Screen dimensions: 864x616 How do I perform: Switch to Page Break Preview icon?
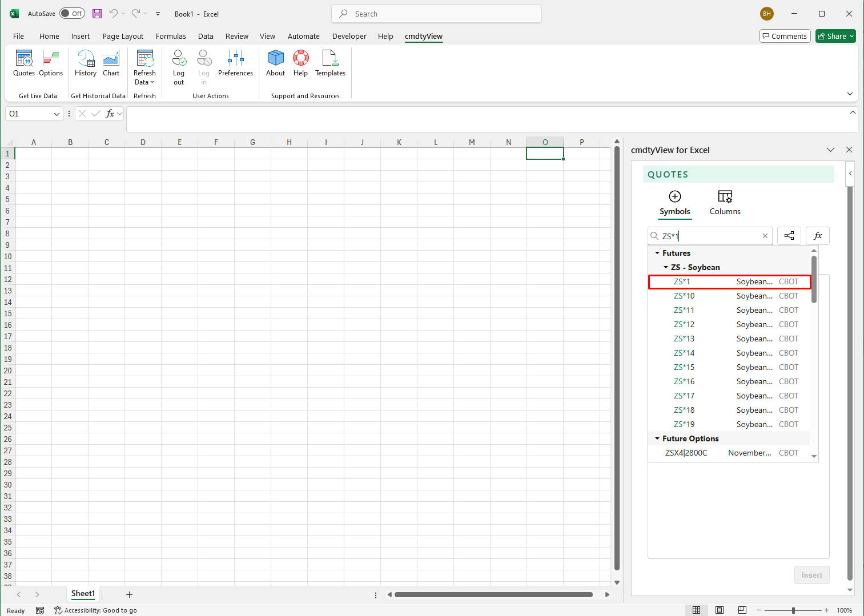[x=742, y=610]
